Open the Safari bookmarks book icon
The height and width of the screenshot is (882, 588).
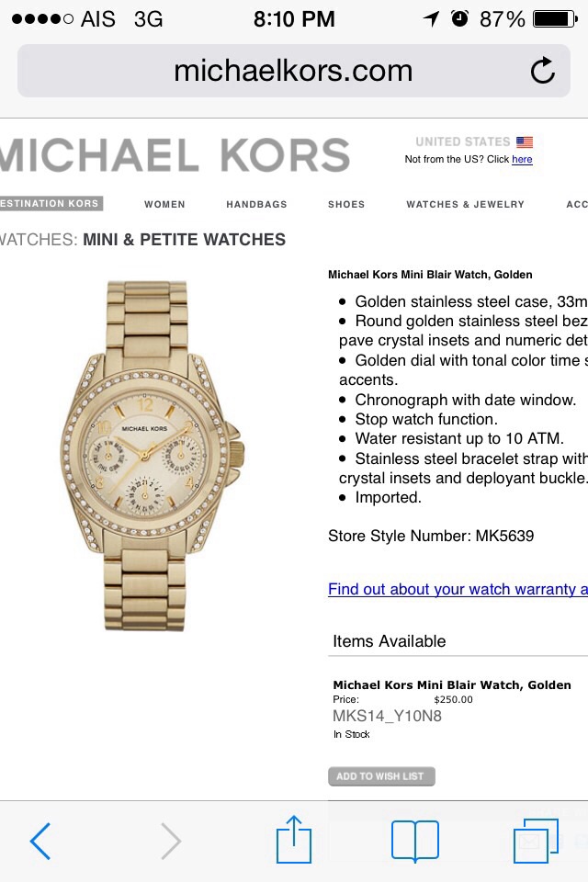click(414, 841)
